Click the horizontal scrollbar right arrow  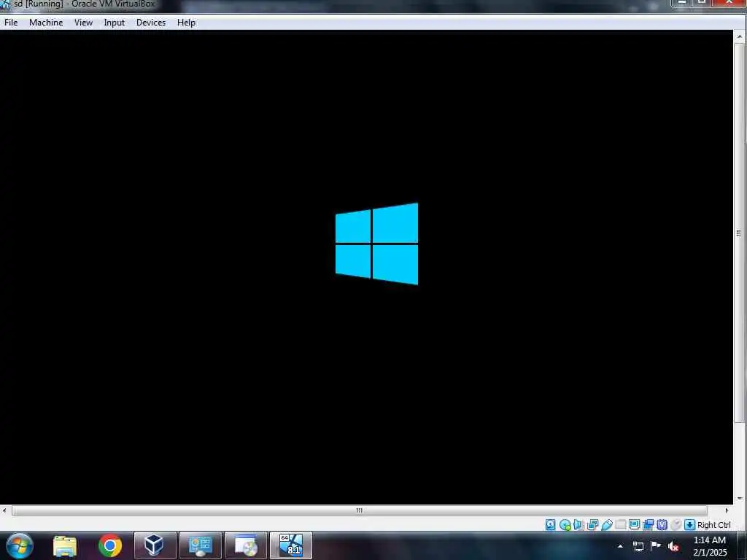[727, 510]
